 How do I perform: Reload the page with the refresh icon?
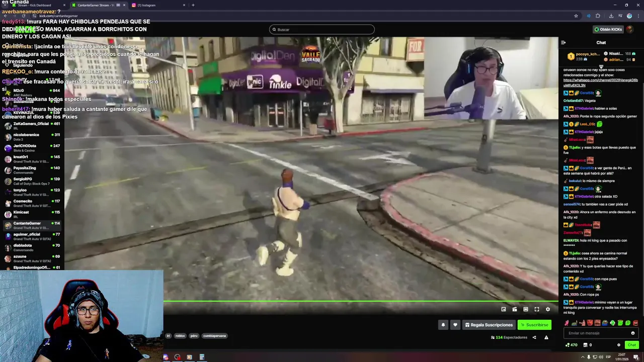point(23,16)
